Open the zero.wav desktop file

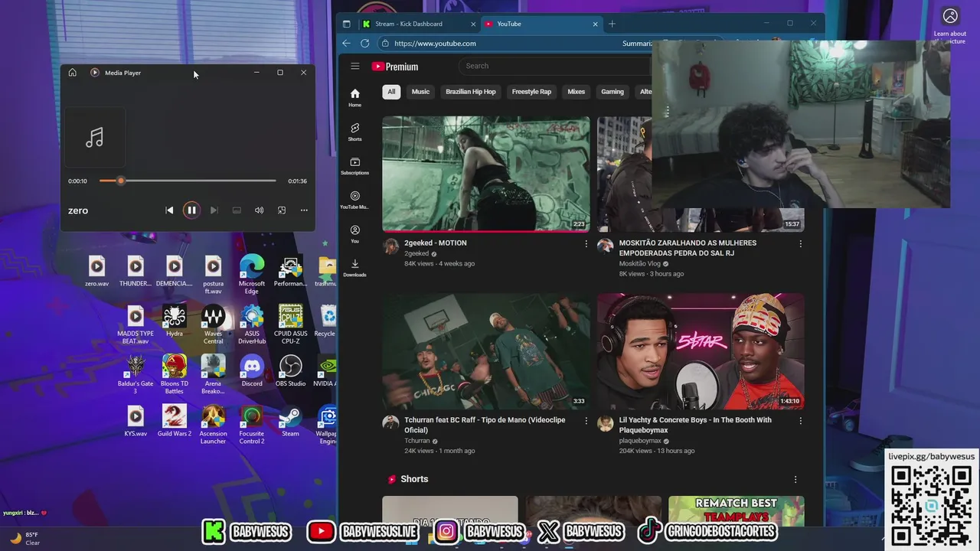(x=96, y=272)
